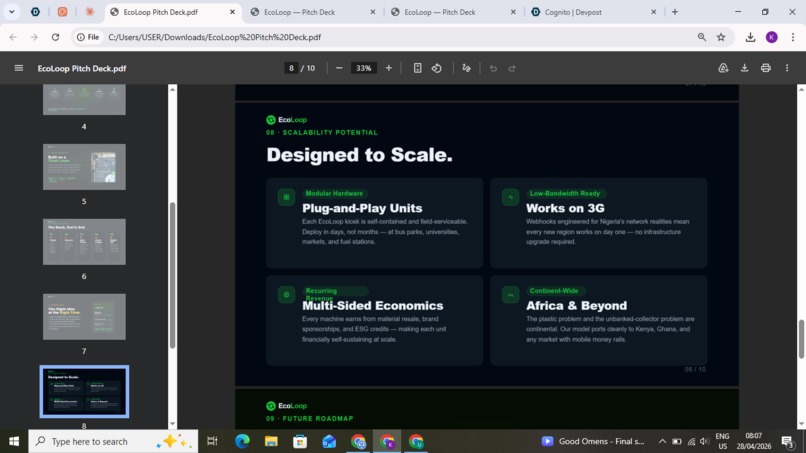The height and width of the screenshot is (453, 806).
Task: Click the Windows search box
Action: (x=113, y=441)
